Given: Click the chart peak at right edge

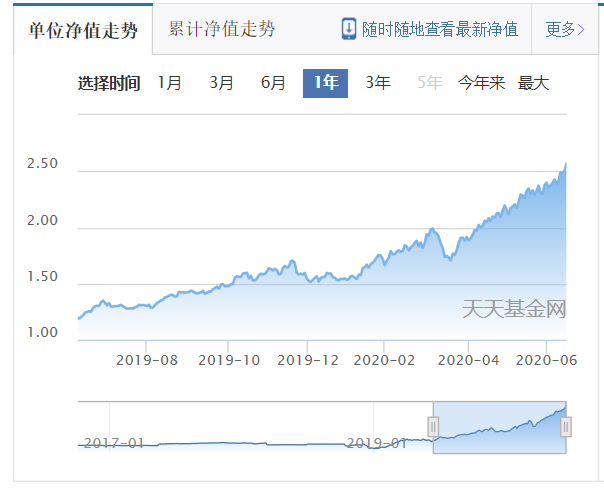Looking at the screenshot, I should pyautogui.click(x=565, y=164).
